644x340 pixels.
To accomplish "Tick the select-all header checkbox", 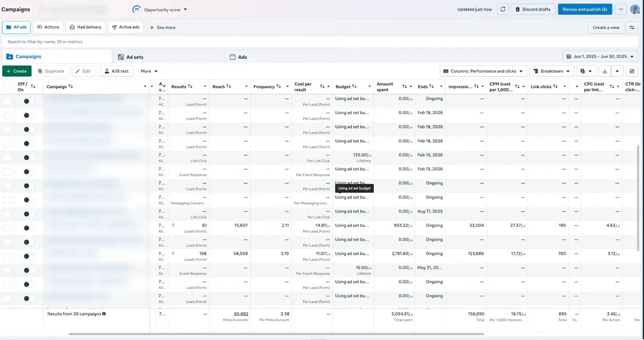I will (7, 86).
